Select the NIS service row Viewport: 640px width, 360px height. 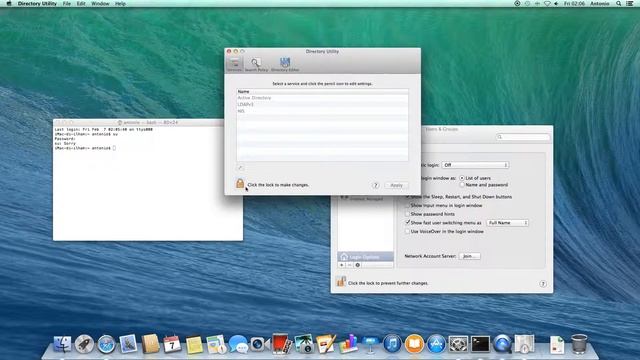click(322, 111)
